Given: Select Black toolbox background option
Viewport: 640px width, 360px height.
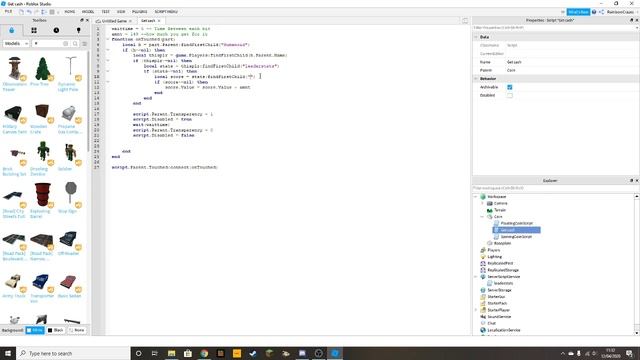Looking at the screenshot, I should coord(56,330).
